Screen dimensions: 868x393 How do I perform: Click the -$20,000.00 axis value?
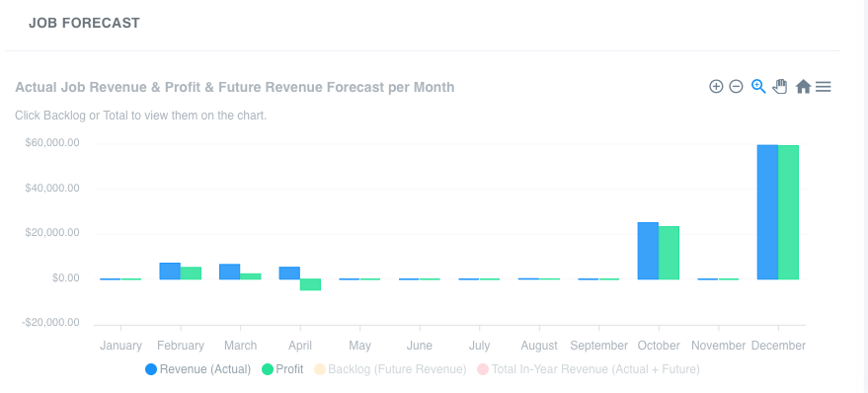click(x=50, y=323)
